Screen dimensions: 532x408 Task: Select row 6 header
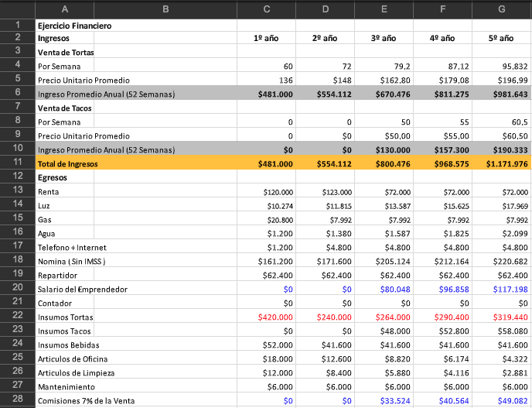coord(18,92)
